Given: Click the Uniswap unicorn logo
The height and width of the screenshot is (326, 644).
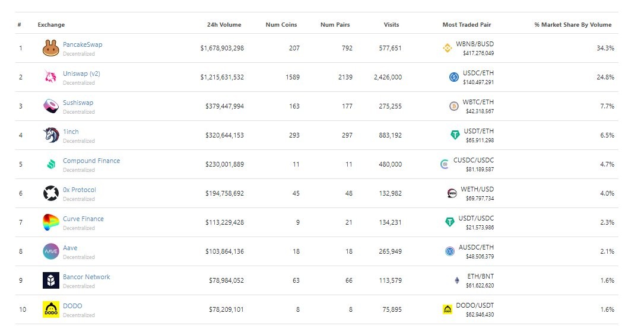Looking at the screenshot, I should (x=51, y=76).
